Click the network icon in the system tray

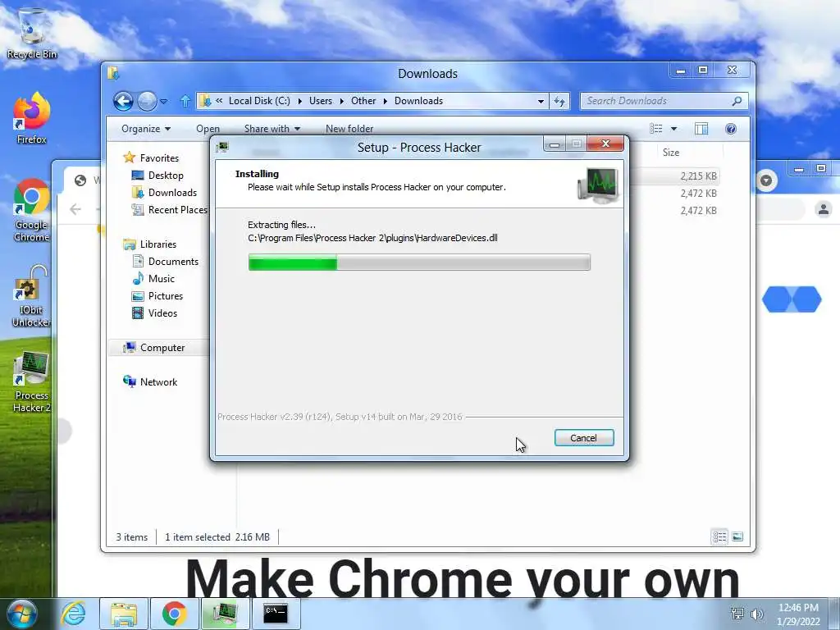coord(737,614)
